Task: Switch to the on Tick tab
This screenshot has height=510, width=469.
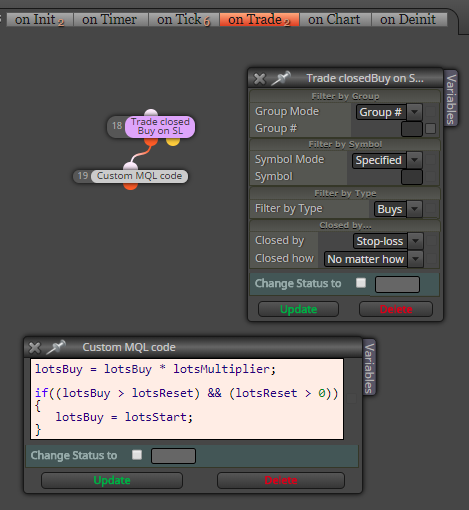Action: pos(184,20)
